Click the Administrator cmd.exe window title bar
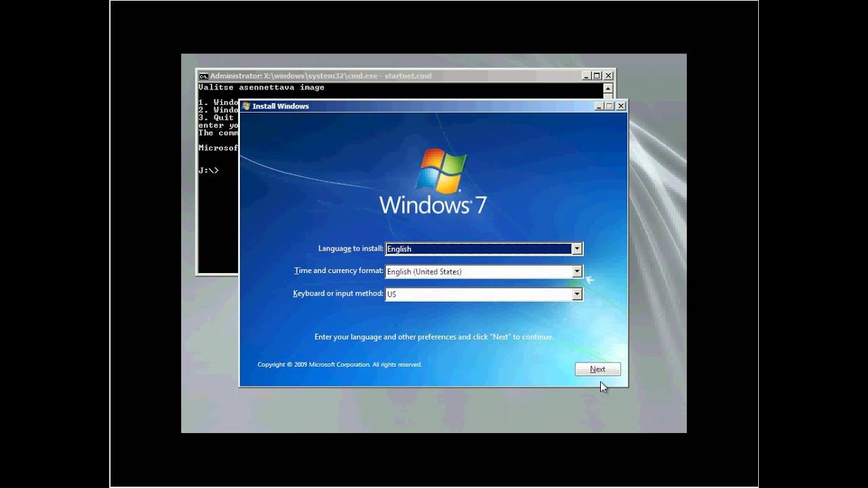This screenshot has height=488, width=868. tap(406, 76)
